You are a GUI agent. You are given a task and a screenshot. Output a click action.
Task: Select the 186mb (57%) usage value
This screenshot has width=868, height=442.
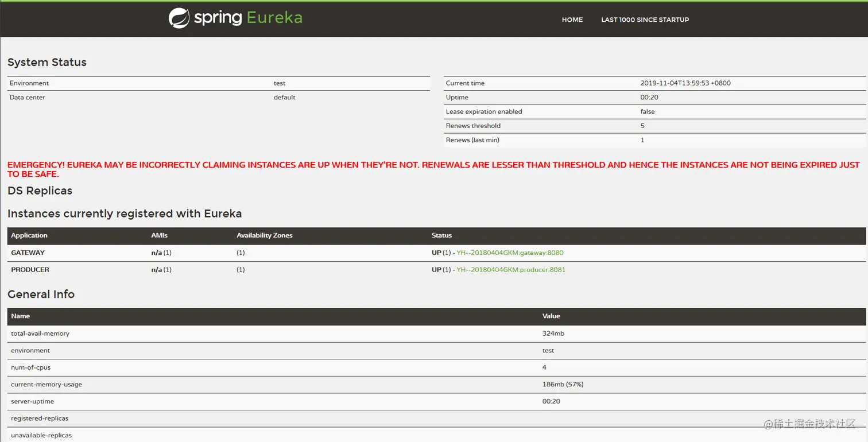coord(563,385)
